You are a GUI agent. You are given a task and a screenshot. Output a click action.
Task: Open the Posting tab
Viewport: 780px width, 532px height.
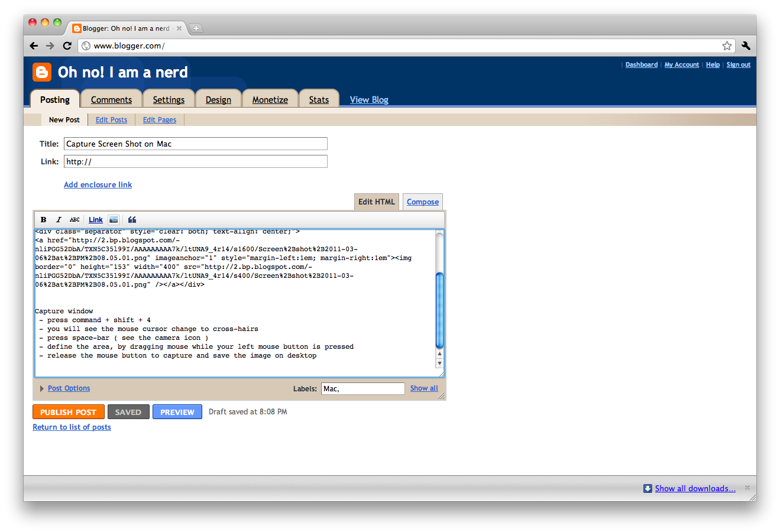(x=55, y=99)
